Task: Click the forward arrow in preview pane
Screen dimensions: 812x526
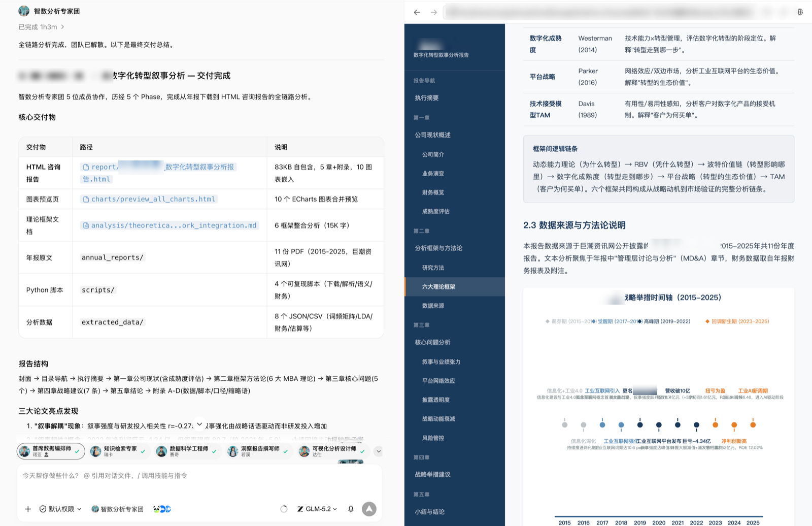Action: (x=433, y=12)
